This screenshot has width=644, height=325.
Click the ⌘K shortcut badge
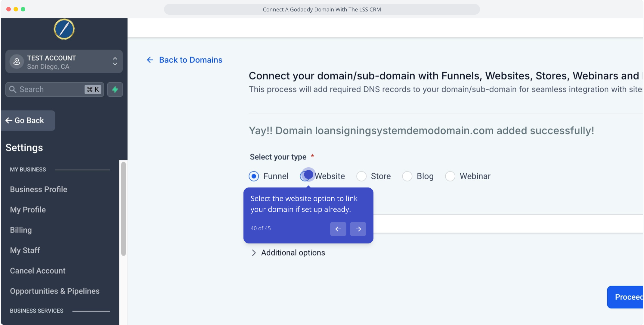click(x=93, y=89)
